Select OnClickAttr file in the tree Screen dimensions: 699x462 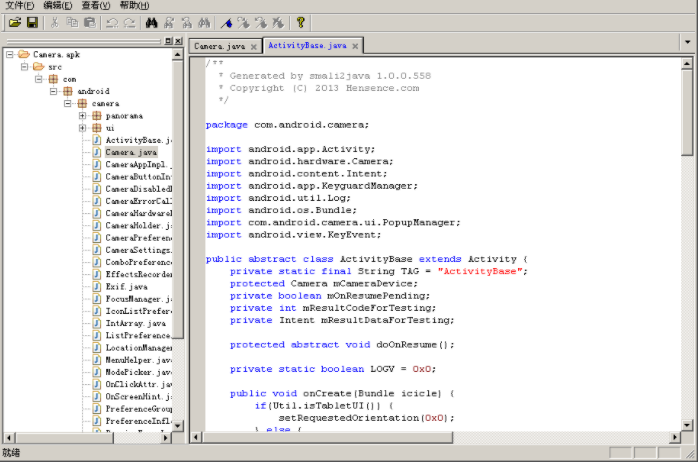click(x=138, y=384)
